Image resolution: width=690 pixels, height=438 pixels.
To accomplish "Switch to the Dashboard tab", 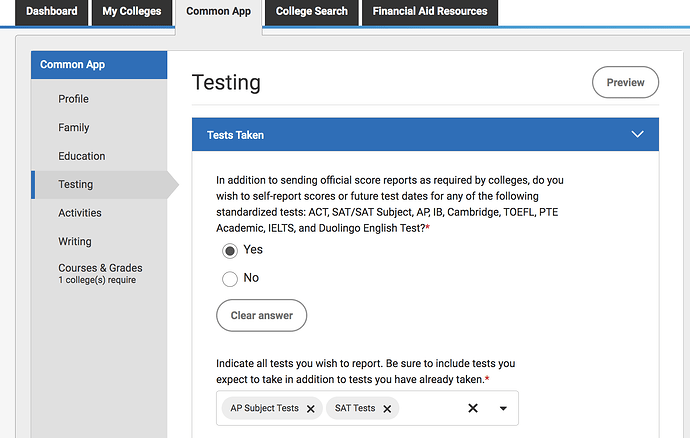I will coord(51,12).
